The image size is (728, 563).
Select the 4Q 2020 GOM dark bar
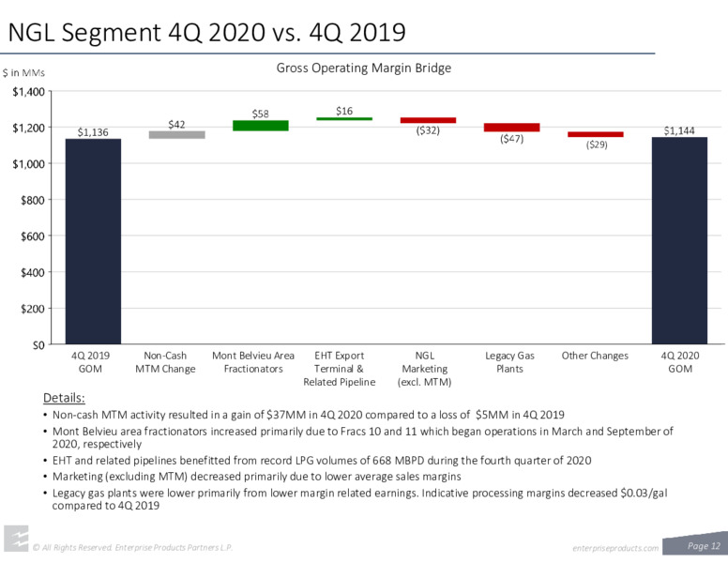click(679, 240)
